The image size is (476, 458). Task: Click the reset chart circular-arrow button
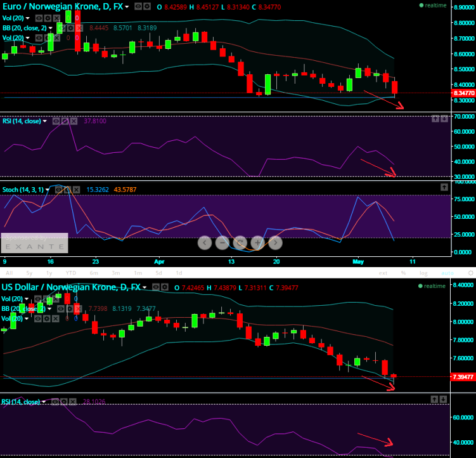click(240, 242)
